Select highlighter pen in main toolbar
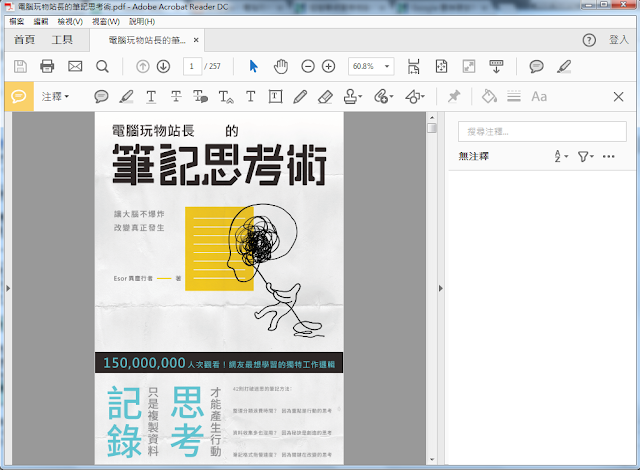The height and width of the screenshot is (470, 640). [x=564, y=66]
